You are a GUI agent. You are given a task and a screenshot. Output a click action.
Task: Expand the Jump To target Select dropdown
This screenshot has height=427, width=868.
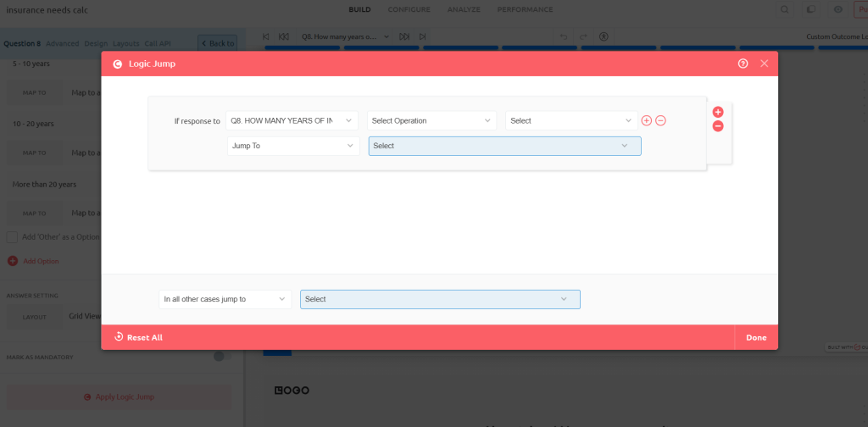(x=504, y=146)
